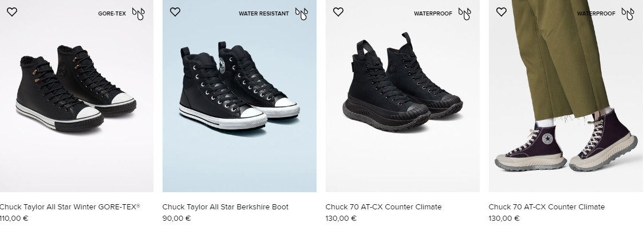The image size is (644, 226).
Task: Open Chuck Taylor All Star Winter GORE-TEX link
Action: click(x=70, y=206)
